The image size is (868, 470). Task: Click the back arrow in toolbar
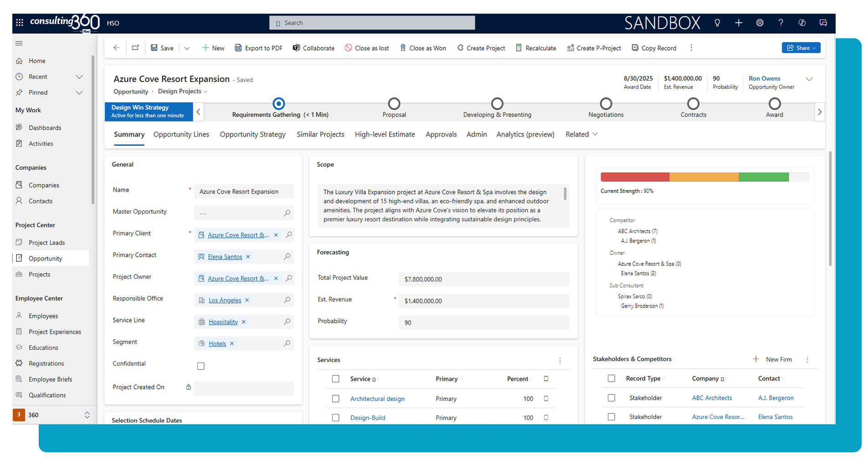tap(117, 48)
